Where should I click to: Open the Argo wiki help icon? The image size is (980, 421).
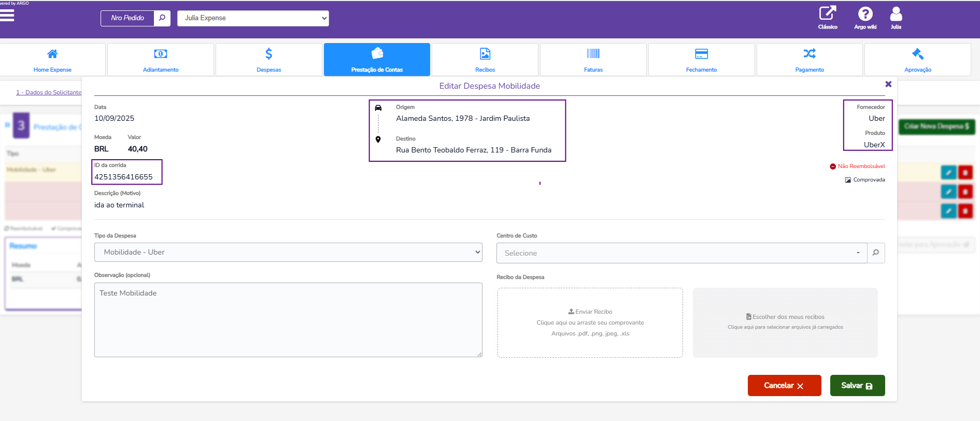865,14
